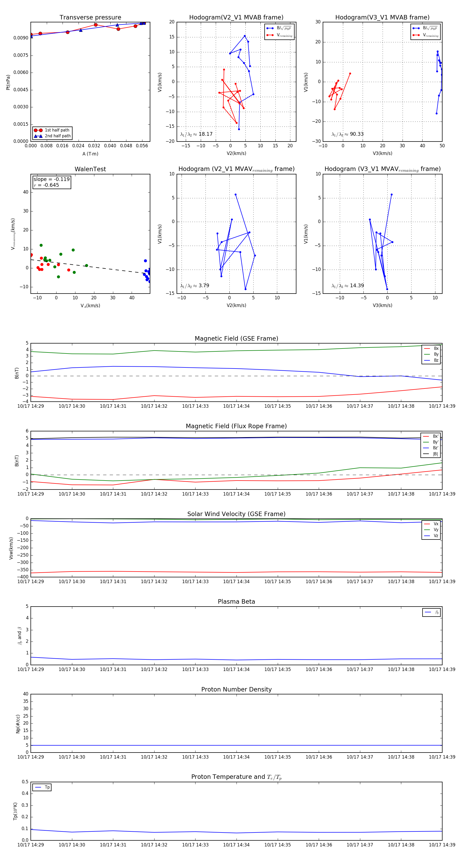Click the "Bz'" legend entry in Flux Rope plot
473x868 pixels.
coord(431,448)
